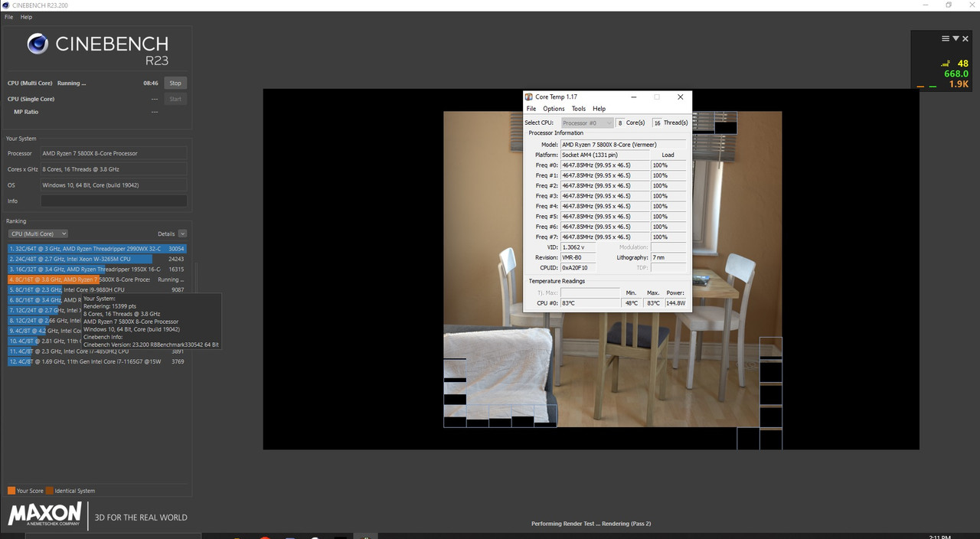Click the yellow 48 reading in overlay
The height and width of the screenshot is (539, 980).
point(962,64)
